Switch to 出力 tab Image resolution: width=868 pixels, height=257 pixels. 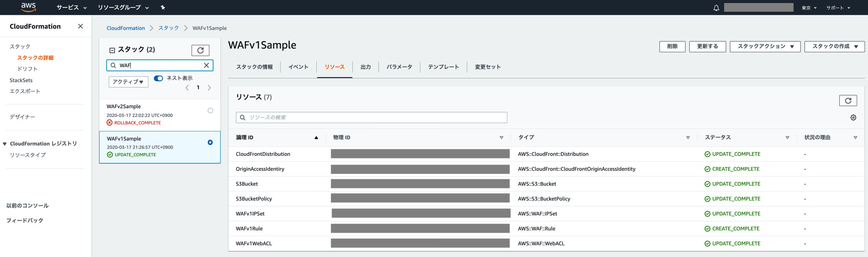(x=365, y=67)
